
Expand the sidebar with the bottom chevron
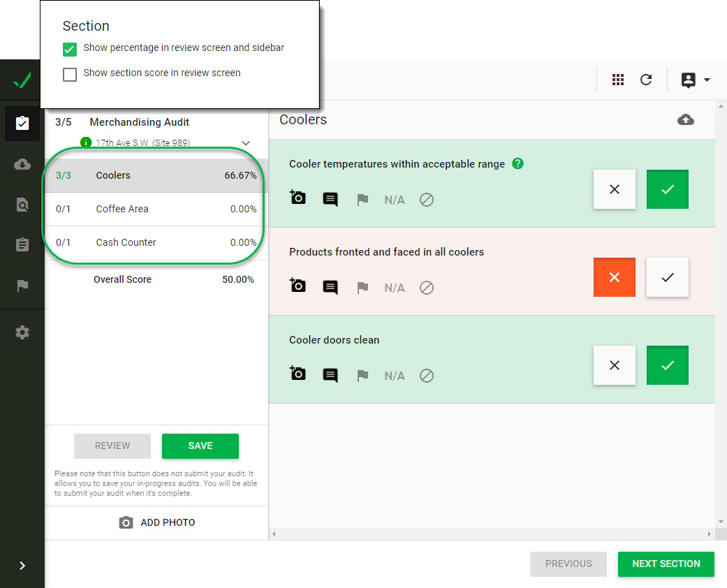22,565
